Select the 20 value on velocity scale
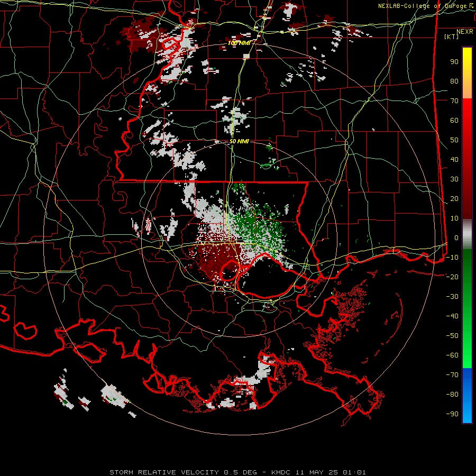The width and height of the screenshot is (476, 476). click(x=454, y=198)
